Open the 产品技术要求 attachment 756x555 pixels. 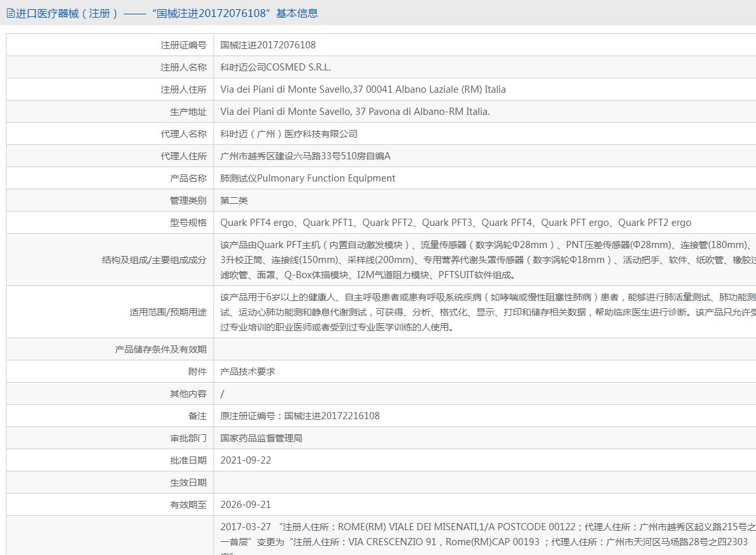click(x=247, y=372)
